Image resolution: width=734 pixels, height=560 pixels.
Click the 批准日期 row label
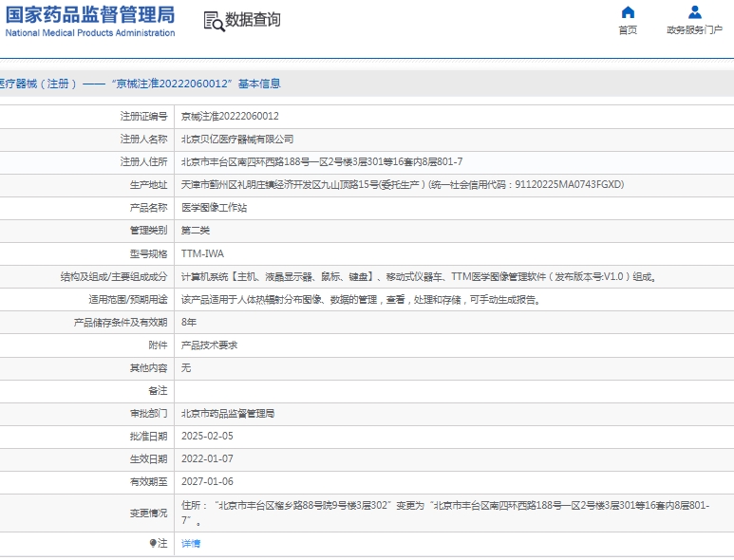point(148,436)
